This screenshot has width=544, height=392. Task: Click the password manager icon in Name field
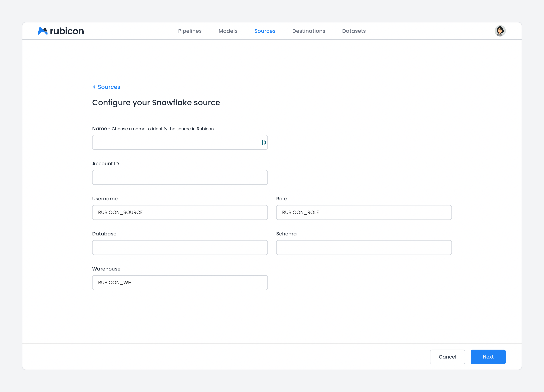tap(264, 143)
